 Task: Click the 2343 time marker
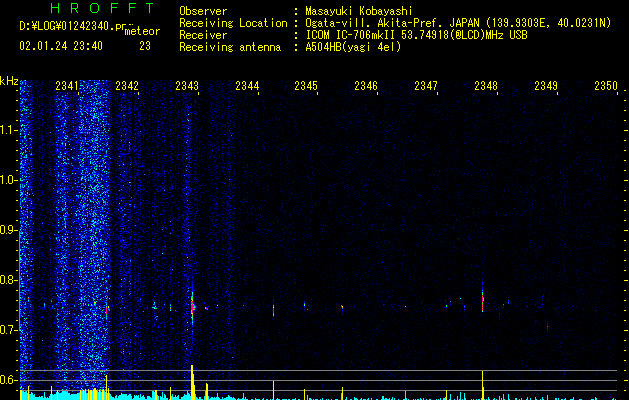click(x=187, y=86)
